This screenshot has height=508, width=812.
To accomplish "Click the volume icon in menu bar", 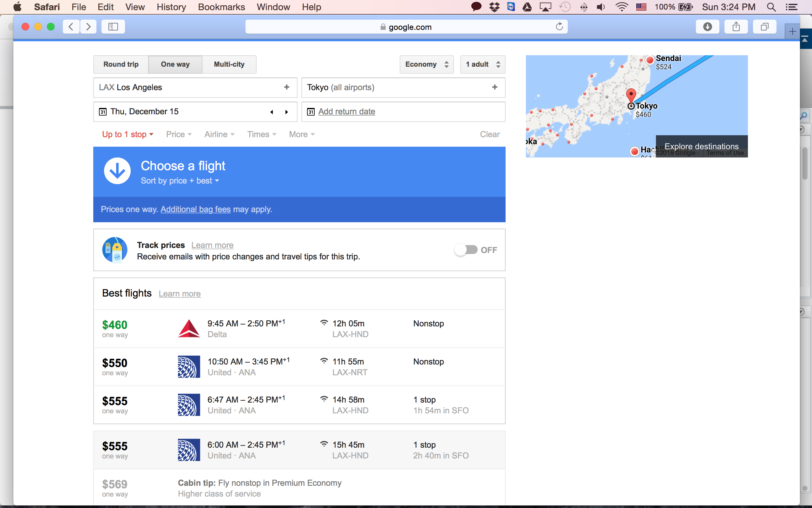I will click(x=601, y=7).
